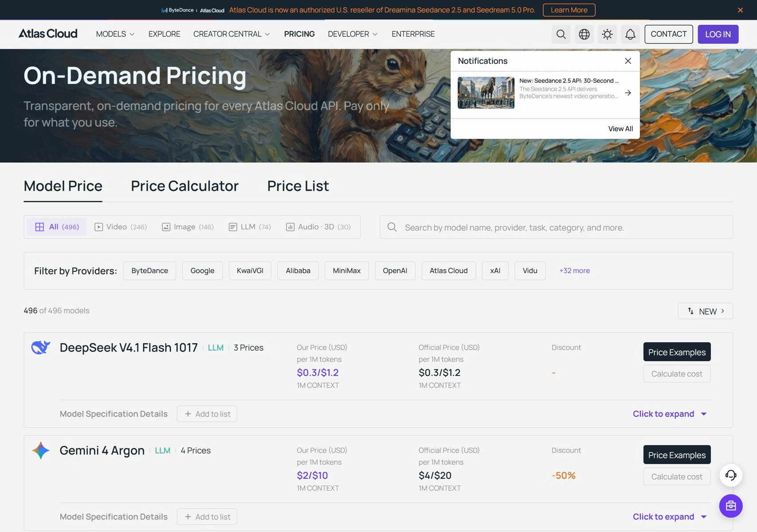Expand the DEVELOPER menu
The width and height of the screenshot is (757, 532).
353,34
